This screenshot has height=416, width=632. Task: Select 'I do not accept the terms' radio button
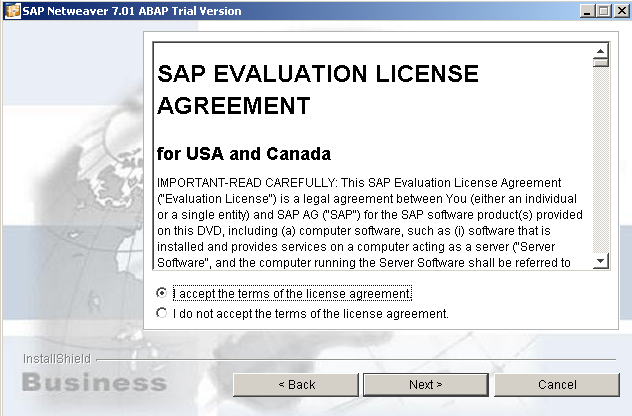tap(162, 313)
